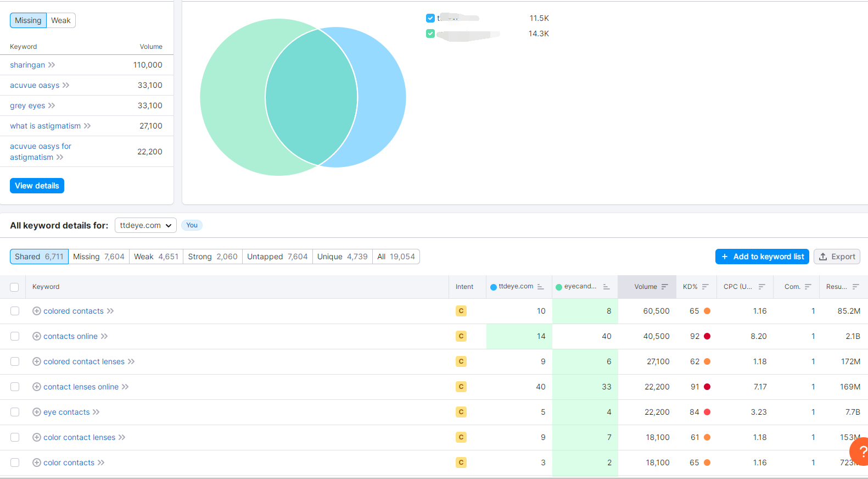Expand 'what is astigmatism' keyword details
868x479 pixels.
pyautogui.click(x=87, y=126)
